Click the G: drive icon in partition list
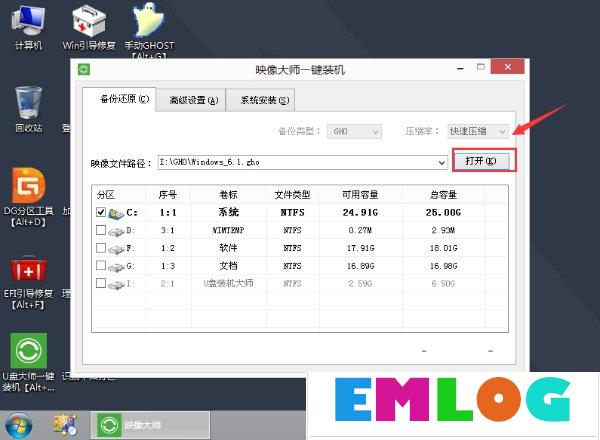 116,266
